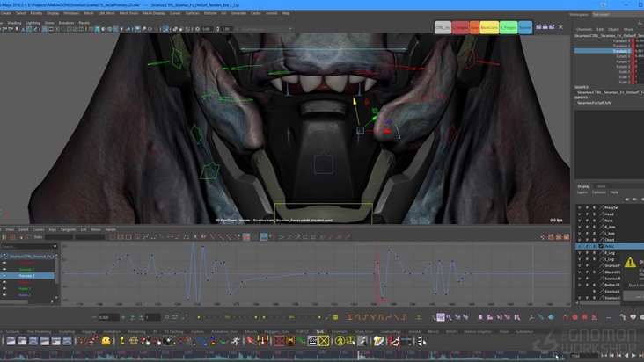Click the red bookmark flag icon

(x=585, y=317)
